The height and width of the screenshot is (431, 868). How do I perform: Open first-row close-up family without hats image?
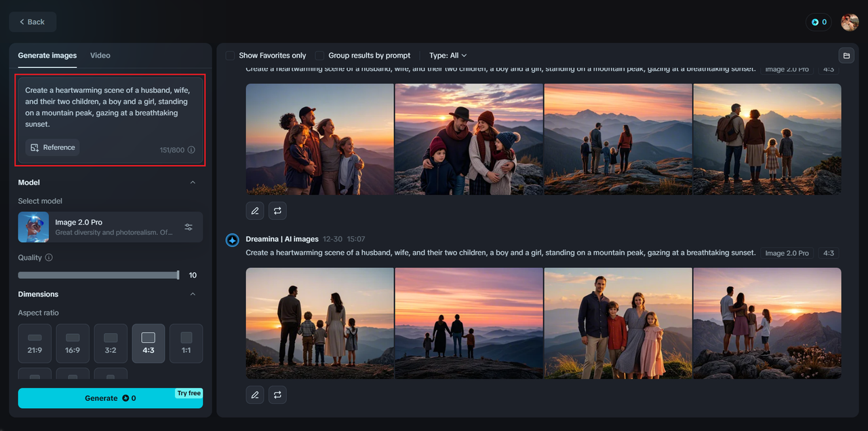320,139
